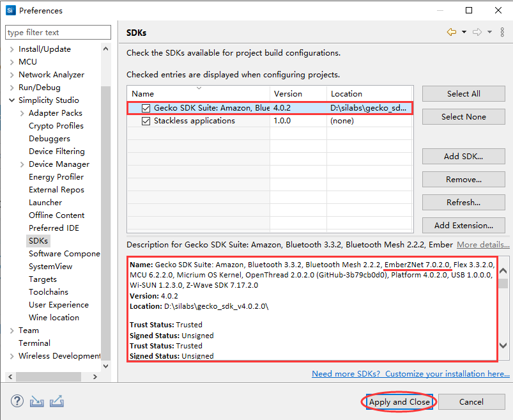Click the type filter text field

58,33
